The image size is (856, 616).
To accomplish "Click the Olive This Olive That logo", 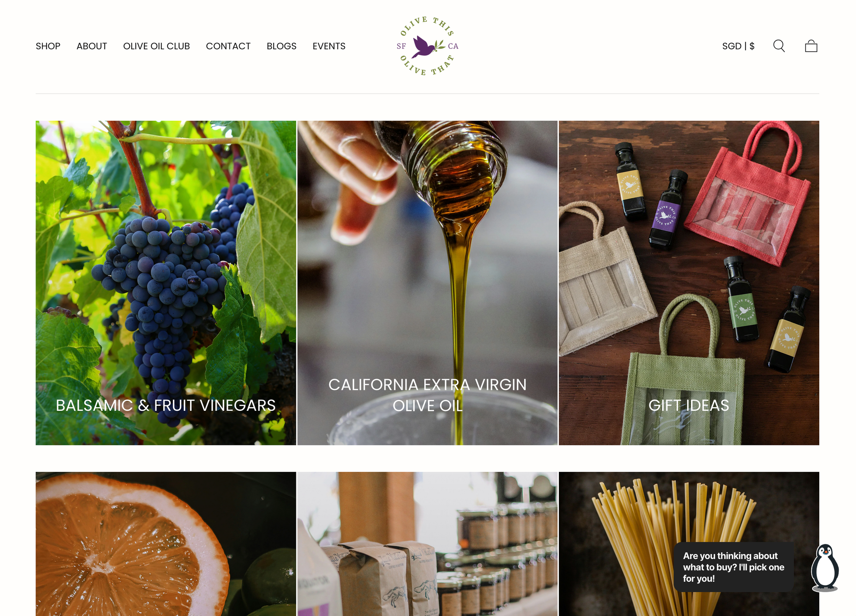I will coord(428,46).
